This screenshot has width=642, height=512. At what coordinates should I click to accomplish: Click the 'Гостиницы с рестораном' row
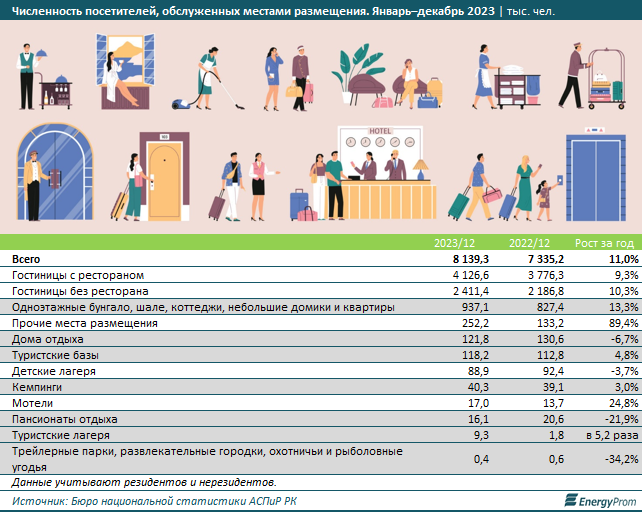click(321, 275)
